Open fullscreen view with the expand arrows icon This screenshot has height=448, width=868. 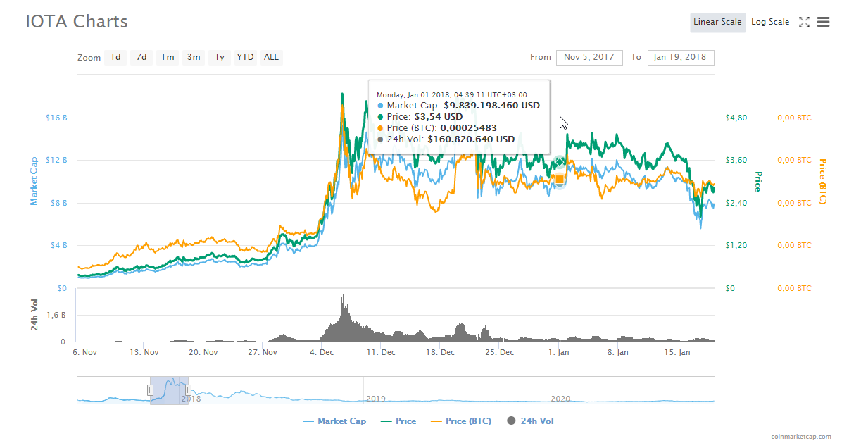click(804, 22)
